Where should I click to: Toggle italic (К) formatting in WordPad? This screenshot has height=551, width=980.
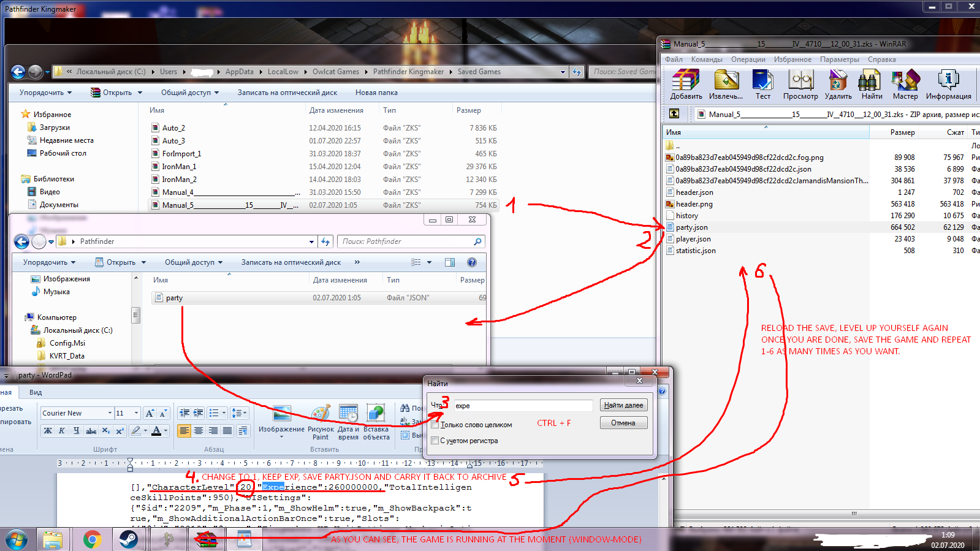(62, 431)
